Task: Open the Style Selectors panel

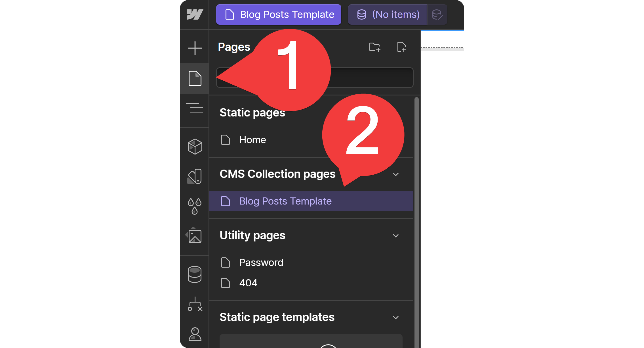Action: click(195, 176)
